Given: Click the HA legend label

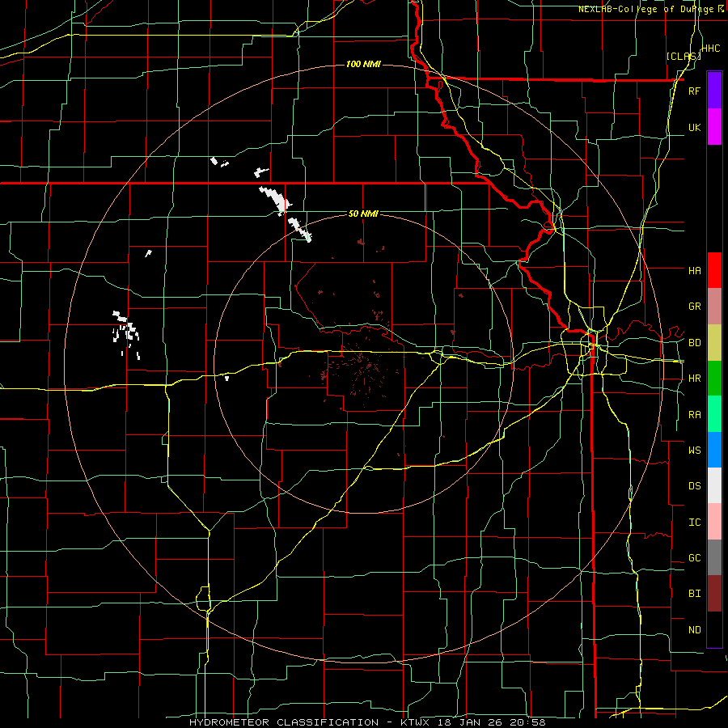Looking at the screenshot, I should [x=694, y=270].
